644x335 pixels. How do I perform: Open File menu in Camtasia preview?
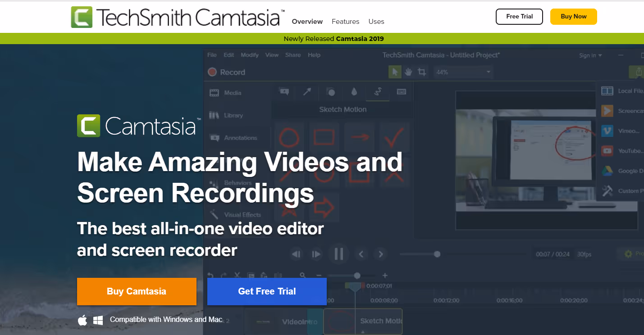(x=212, y=55)
